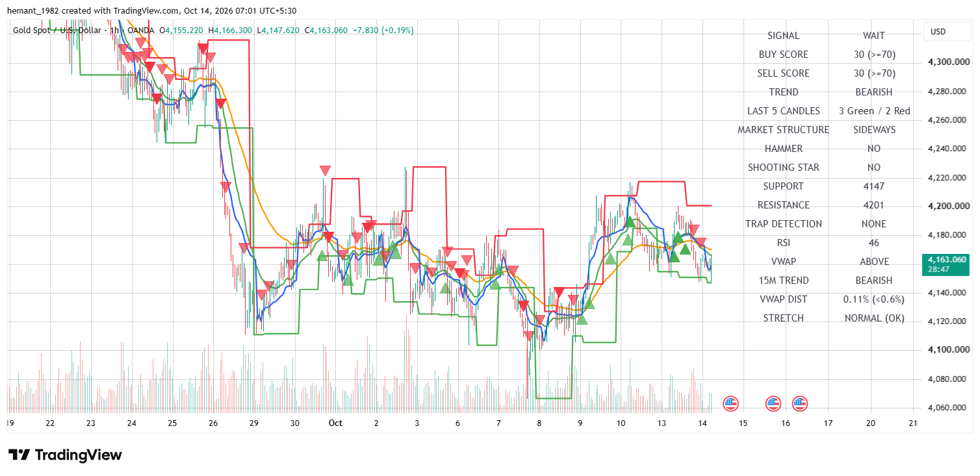Image resolution: width=980 pixels, height=476 pixels.
Task: Click the OANDA source label in the header
Action: [141, 31]
